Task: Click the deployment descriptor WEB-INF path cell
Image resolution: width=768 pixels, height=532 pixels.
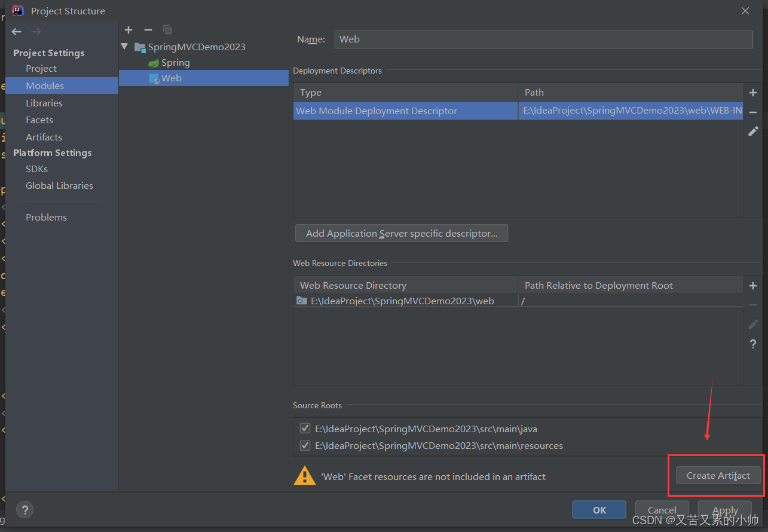Action: tap(631, 111)
